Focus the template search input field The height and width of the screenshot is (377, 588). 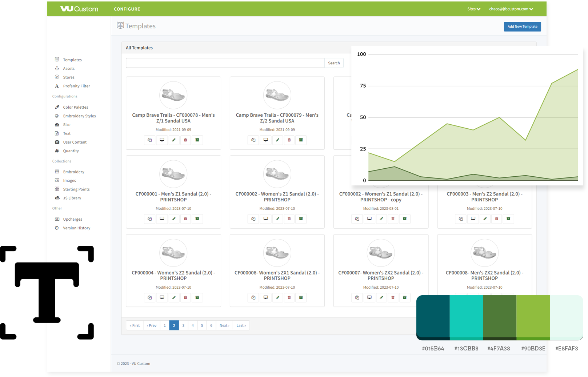pyautogui.click(x=225, y=63)
